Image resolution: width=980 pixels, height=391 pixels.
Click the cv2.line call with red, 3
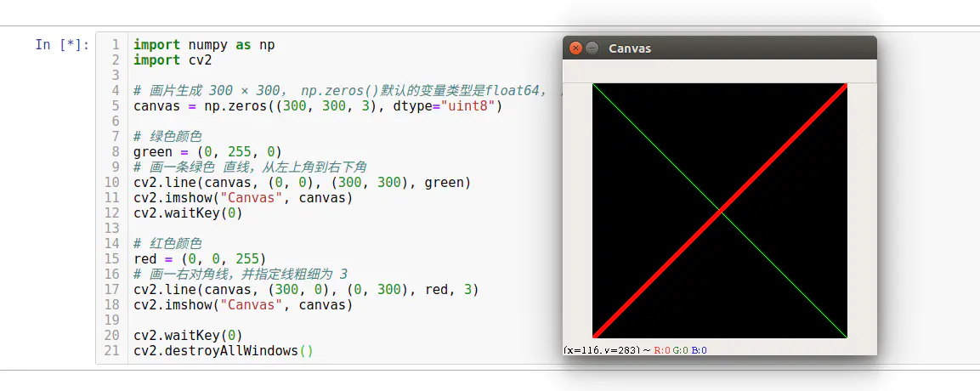(306, 290)
